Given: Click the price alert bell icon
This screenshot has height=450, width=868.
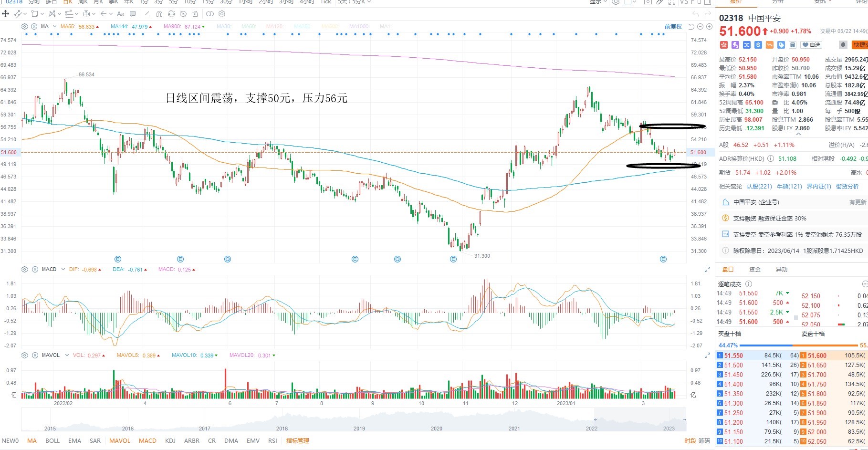Looking at the screenshot, I should (x=843, y=44).
